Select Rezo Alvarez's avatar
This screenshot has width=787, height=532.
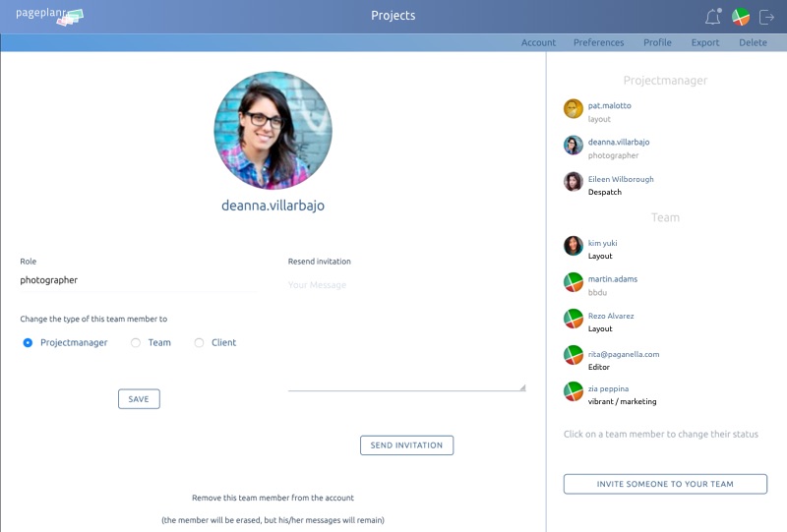(x=574, y=319)
